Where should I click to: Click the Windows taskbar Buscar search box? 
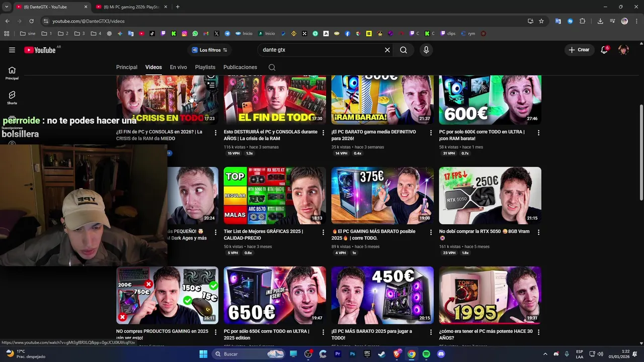(x=248, y=354)
